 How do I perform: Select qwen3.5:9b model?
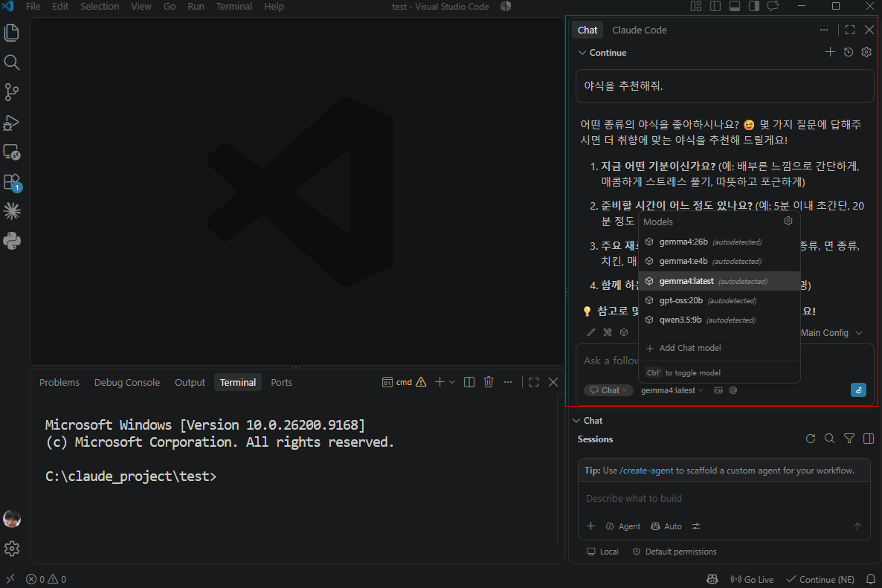pyautogui.click(x=719, y=320)
